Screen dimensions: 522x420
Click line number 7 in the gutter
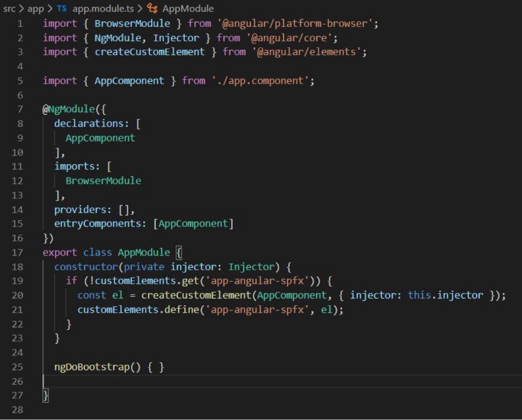[20, 109]
